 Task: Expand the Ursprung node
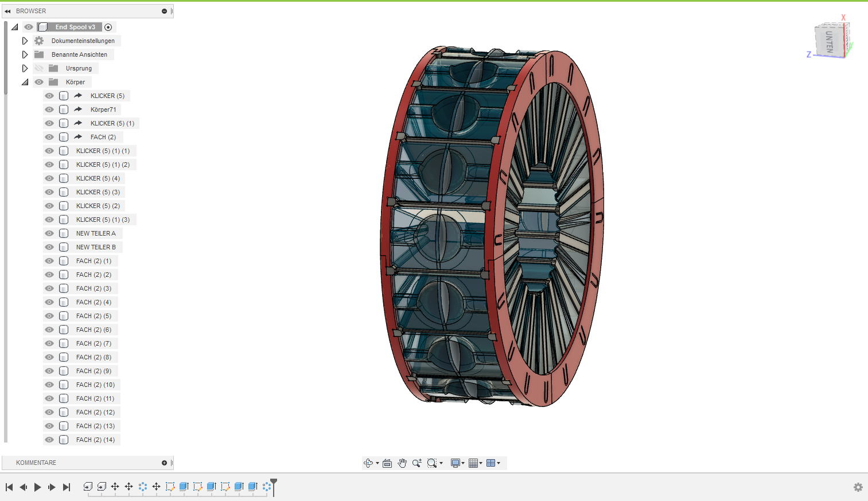[x=25, y=68]
